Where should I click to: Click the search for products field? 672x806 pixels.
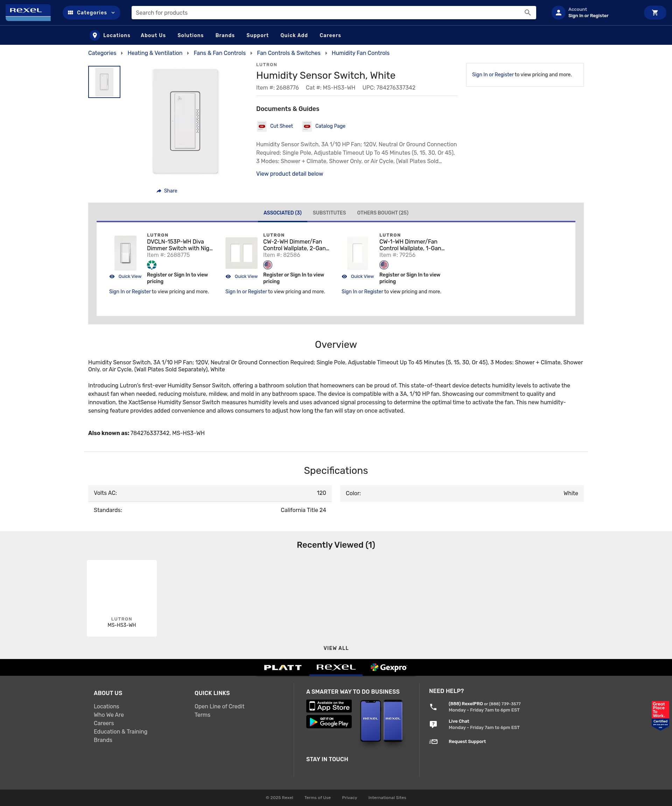334,13
